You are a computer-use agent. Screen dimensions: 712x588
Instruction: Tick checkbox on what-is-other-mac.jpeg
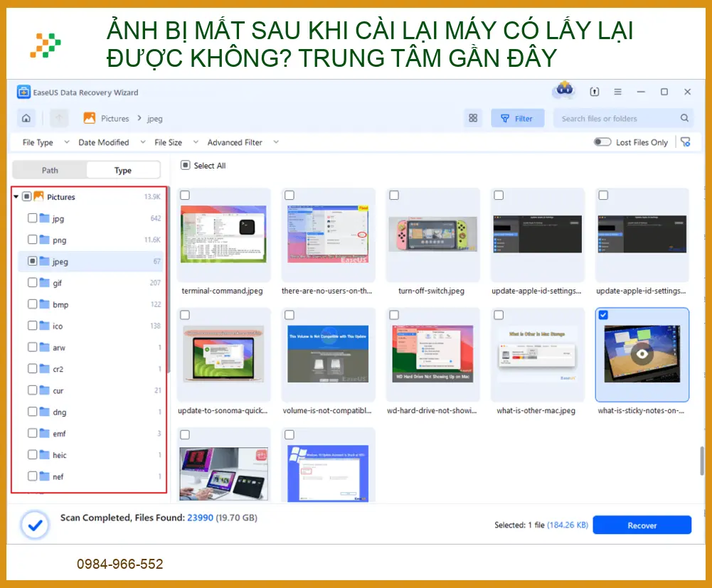pos(499,315)
